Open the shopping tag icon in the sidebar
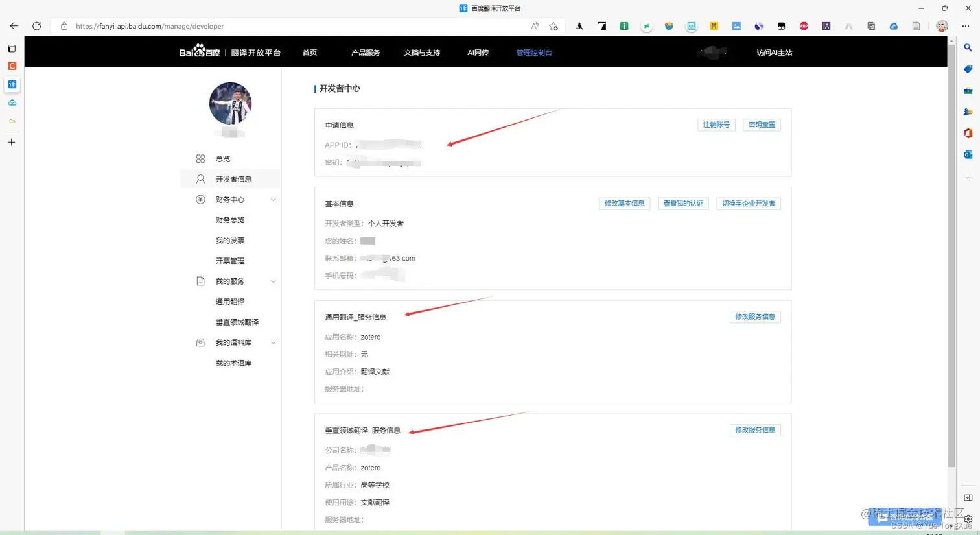The width and height of the screenshot is (980, 535). coord(968,68)
